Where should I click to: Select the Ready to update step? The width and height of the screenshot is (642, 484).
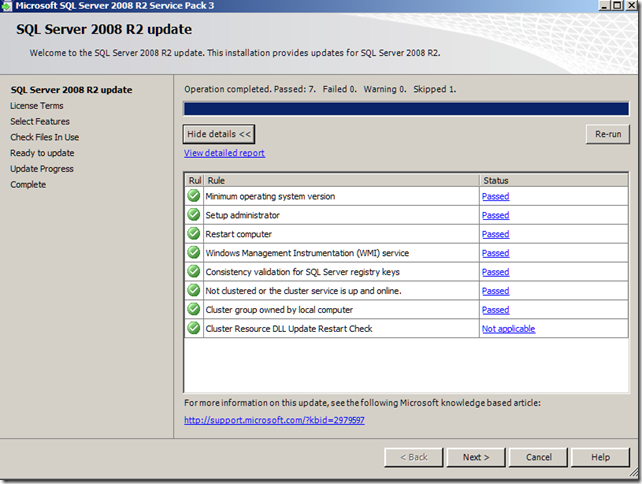tap(42, 153)
